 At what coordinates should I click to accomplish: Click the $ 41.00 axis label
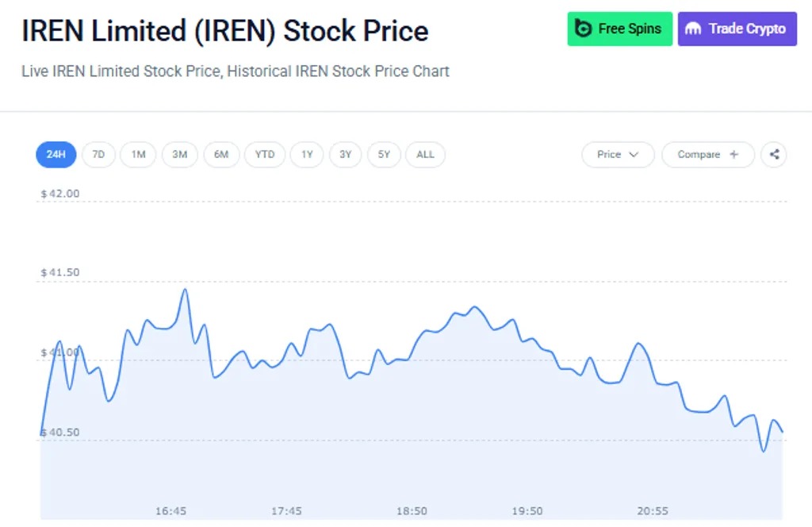(x=60, y=352)
